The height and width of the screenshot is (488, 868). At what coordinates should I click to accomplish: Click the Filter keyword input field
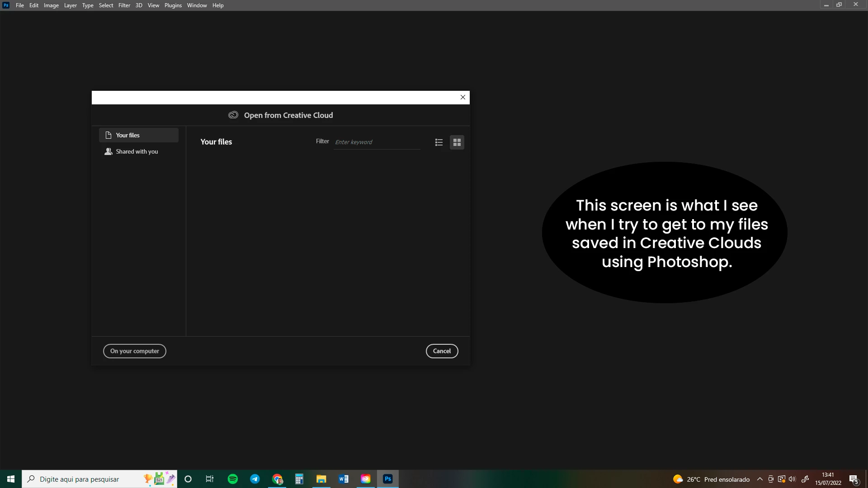pyautogui.click(x=377, y=142)
